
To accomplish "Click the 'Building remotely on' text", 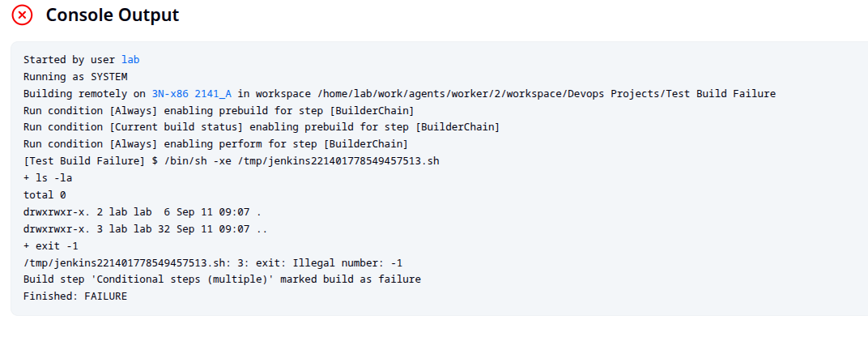I will 85,94.
